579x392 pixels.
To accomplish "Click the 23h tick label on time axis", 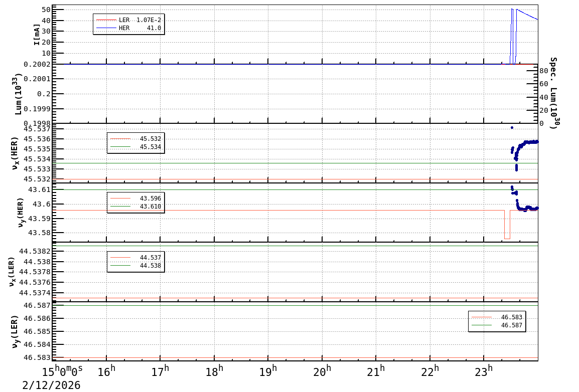I will tap(484, 371).
